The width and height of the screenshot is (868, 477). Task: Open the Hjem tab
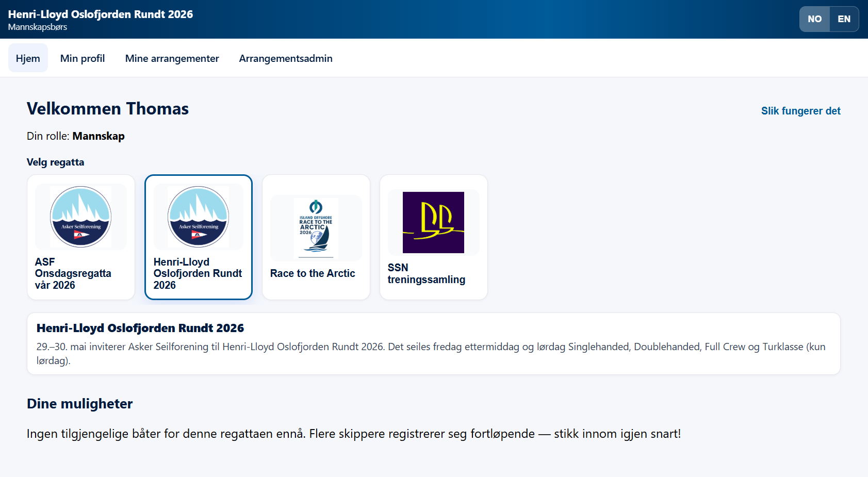pyautogui.click(x=28, y=58)
